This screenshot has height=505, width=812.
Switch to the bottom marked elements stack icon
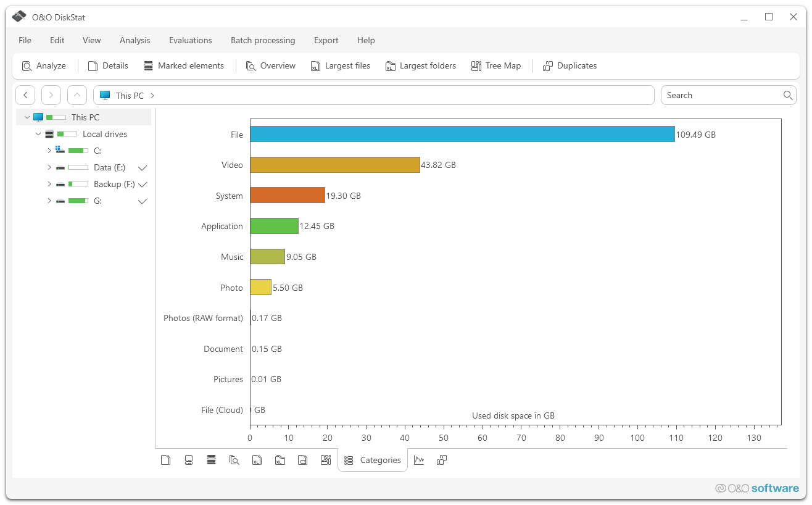[211, 459]
